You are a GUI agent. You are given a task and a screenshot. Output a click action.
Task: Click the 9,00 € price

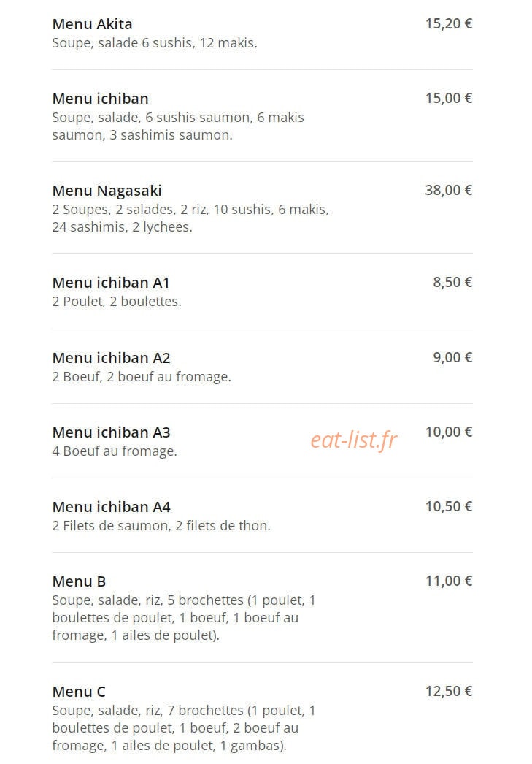point(452,358)
